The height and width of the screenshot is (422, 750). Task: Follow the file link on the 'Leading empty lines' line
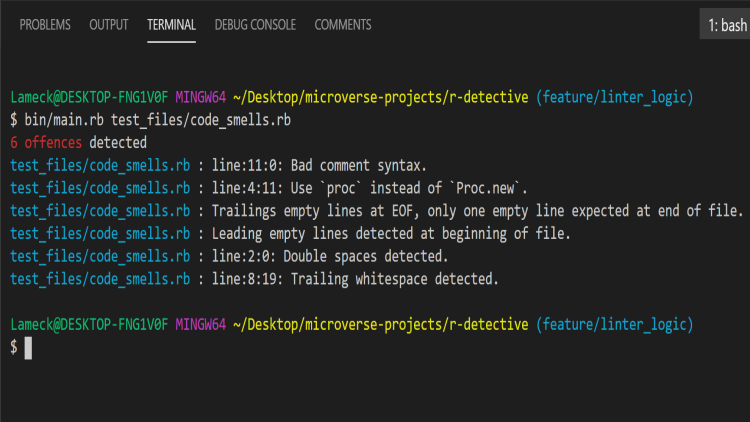pos(99,234)
